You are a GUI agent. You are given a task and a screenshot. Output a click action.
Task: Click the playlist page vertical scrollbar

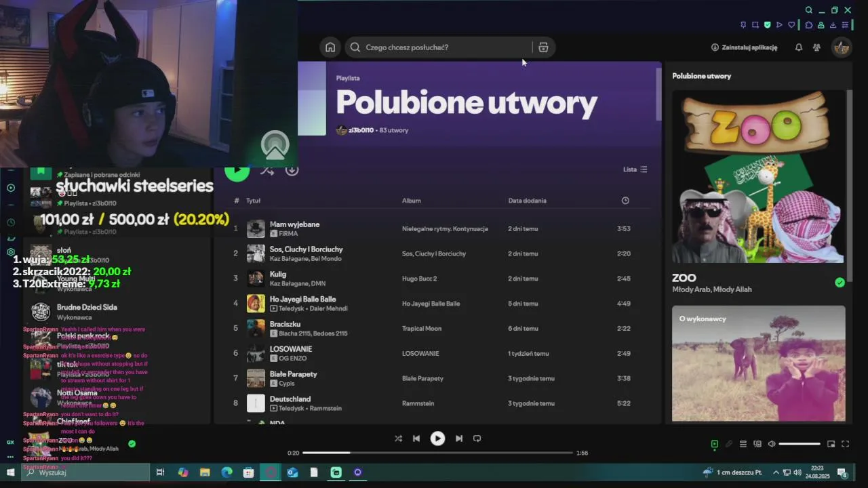tap(658, 94)
